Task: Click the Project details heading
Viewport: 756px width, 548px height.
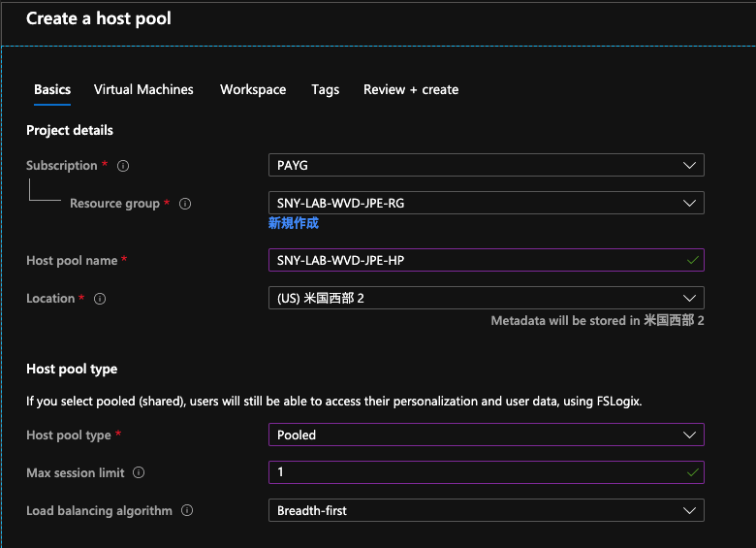Action: click(x=70, y=130)
